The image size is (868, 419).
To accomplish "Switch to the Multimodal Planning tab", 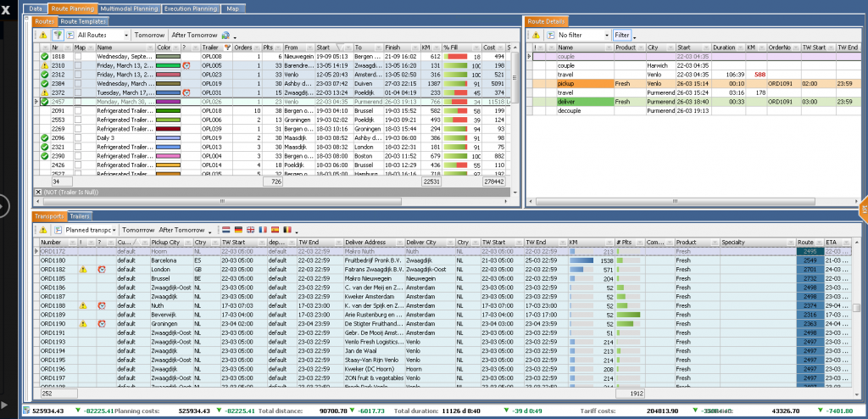I will click(128, 8).
